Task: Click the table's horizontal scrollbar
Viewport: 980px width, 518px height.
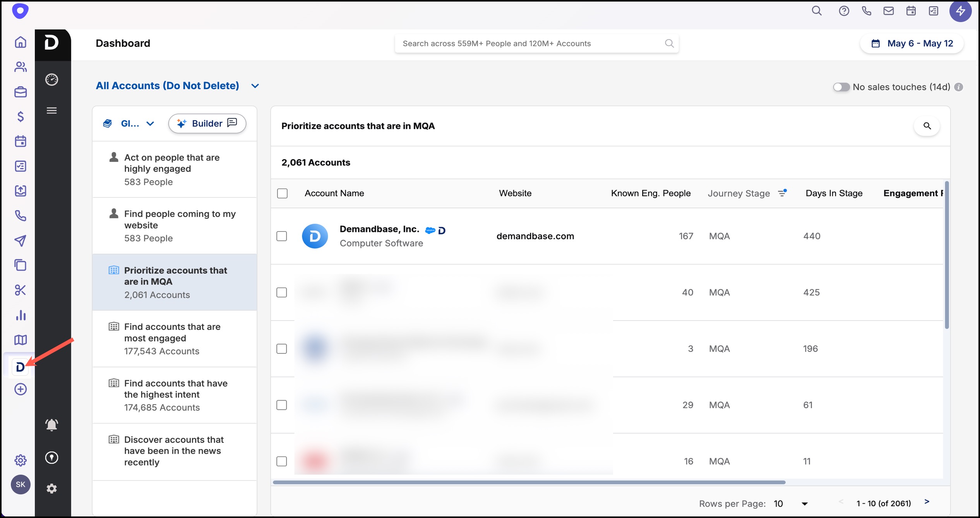Action: (529, 482)
